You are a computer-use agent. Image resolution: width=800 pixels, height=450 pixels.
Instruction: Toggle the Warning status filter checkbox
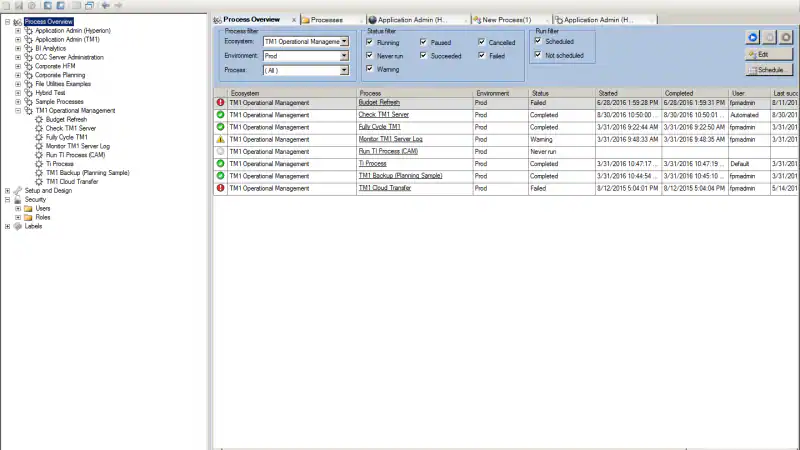[369, 68]
